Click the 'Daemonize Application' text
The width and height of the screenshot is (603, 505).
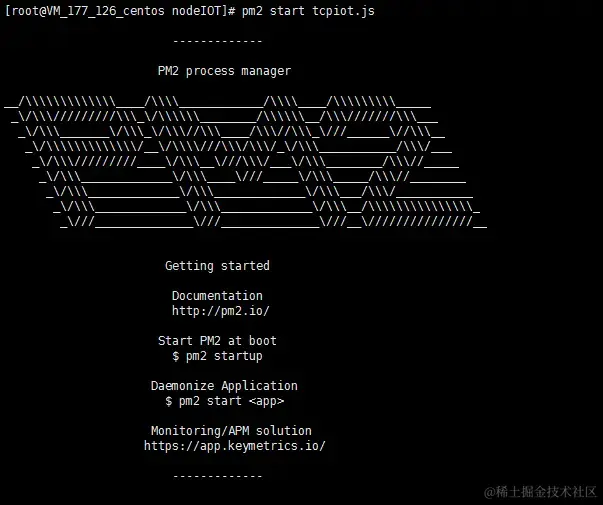[x=224, y=386]
